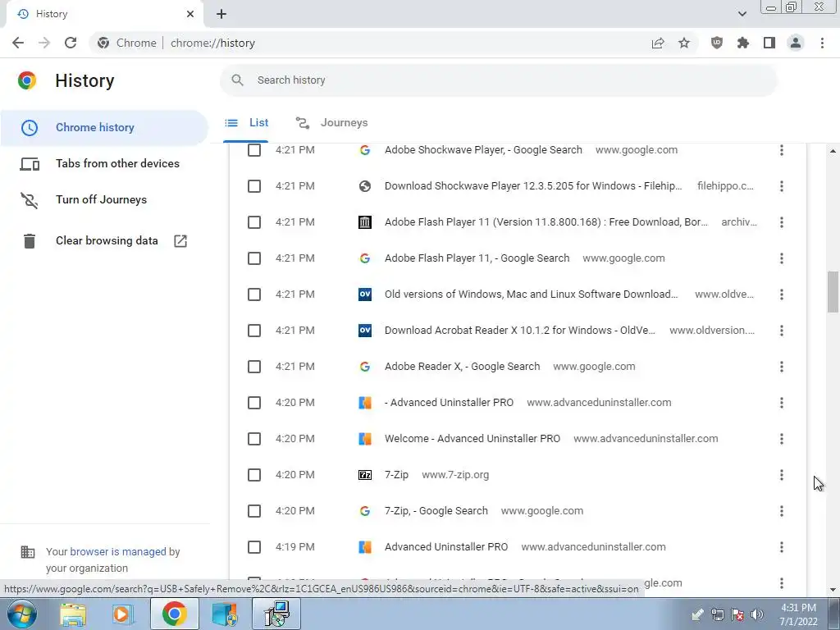
Task: Click the managed organization building icon
Action: point(27,552)
